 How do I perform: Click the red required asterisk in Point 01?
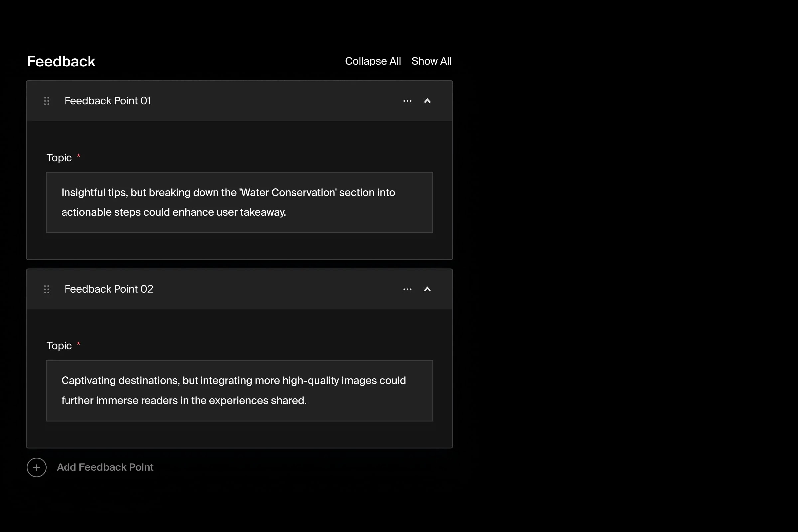pyautogui.click(x=79, y=156)
